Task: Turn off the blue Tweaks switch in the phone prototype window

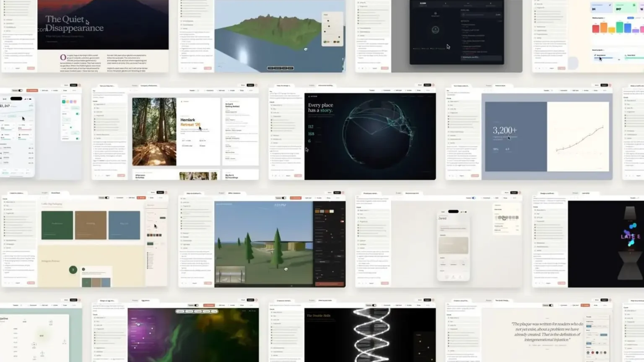Action: (x=473, y=198)
